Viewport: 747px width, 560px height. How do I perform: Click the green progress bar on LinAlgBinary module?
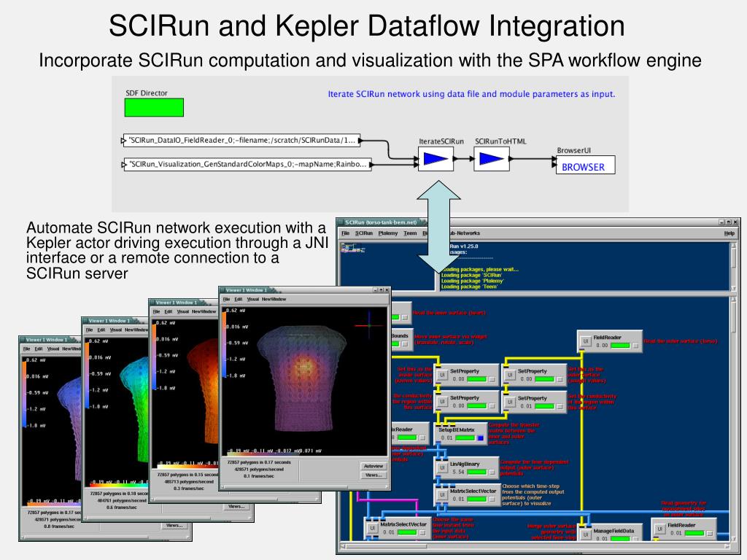tap(477, 472)
